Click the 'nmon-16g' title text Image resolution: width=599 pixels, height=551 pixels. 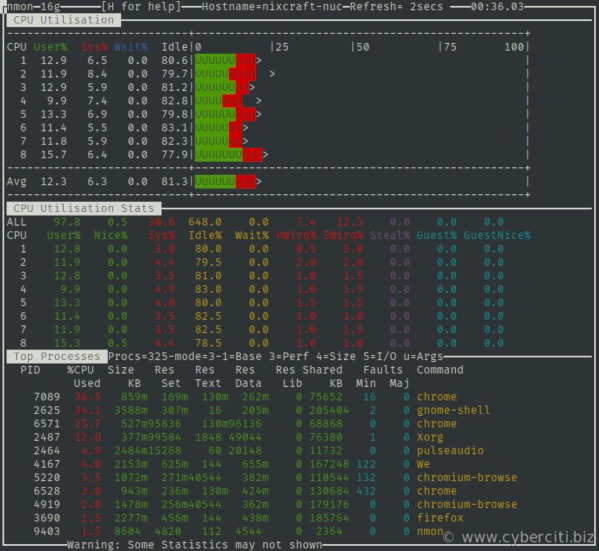34,6
